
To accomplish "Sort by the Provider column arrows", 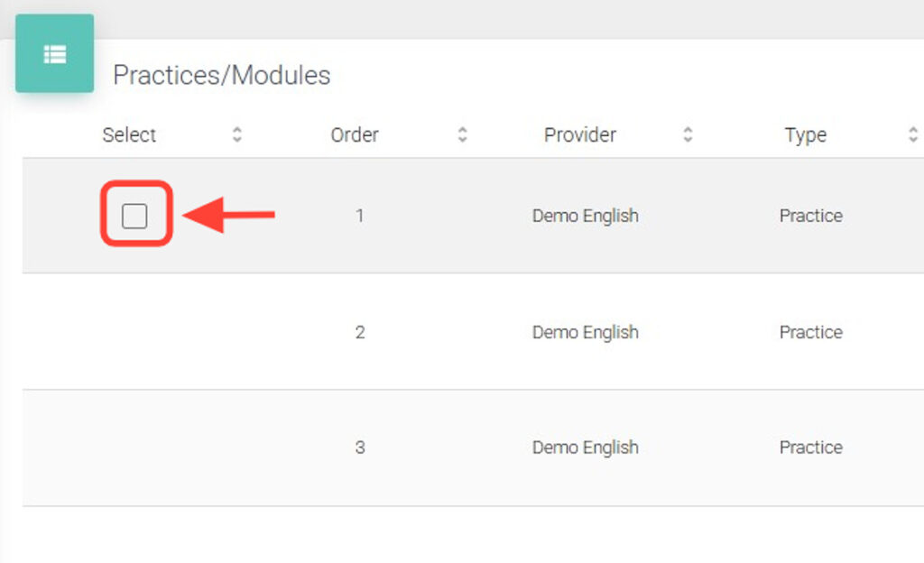I will click(x=688, y=135).
